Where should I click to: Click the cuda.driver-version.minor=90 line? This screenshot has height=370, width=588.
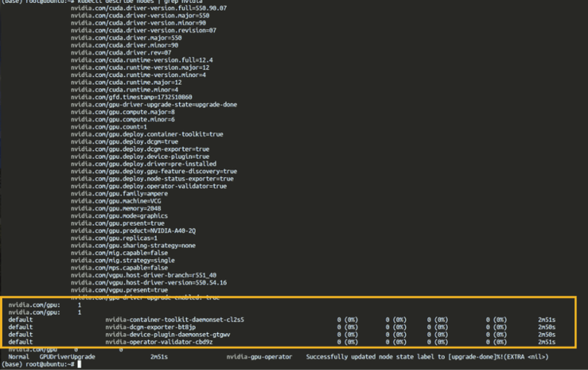pos(138,23)
